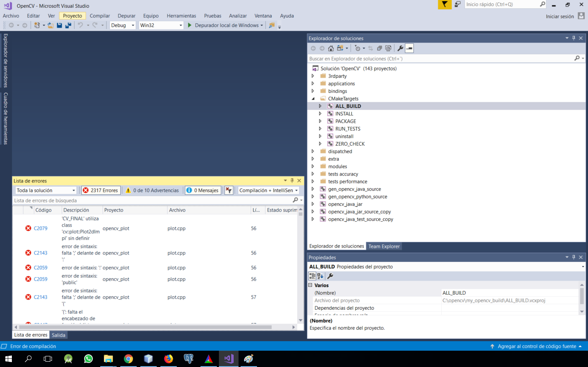Open Firefox from the taskbar
The width and height of the screenshot is (588, 367).
[169, 359]
